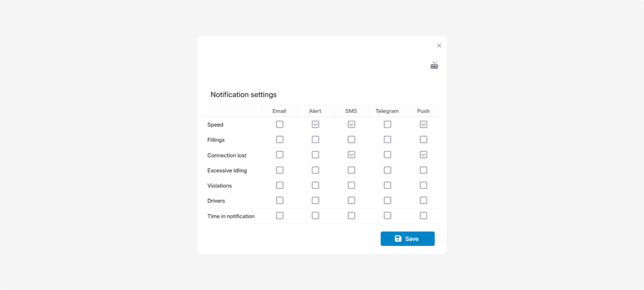Check Email for Excessive Idling

click(x=280, y=170)
